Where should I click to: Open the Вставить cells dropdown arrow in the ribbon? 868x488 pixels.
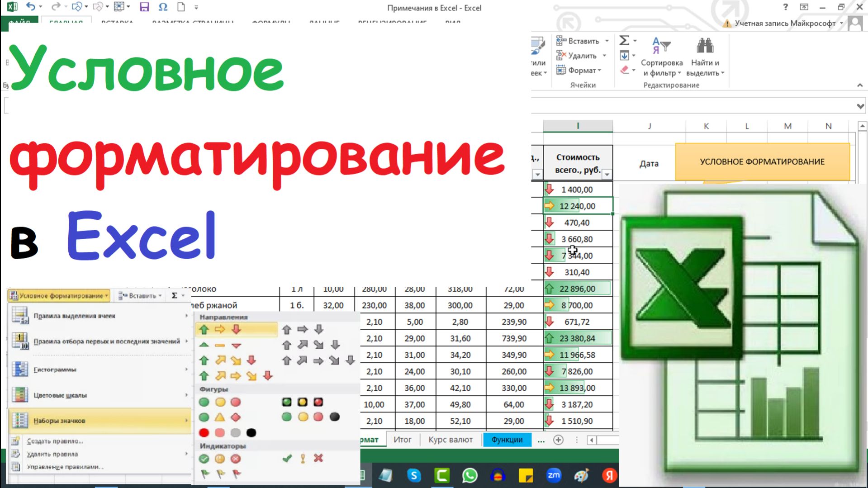point(607,41)
